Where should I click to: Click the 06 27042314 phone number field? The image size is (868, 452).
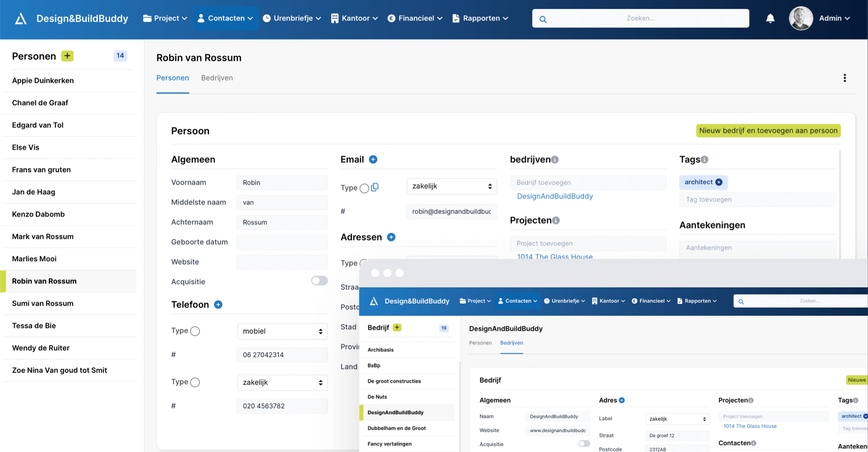282,355
